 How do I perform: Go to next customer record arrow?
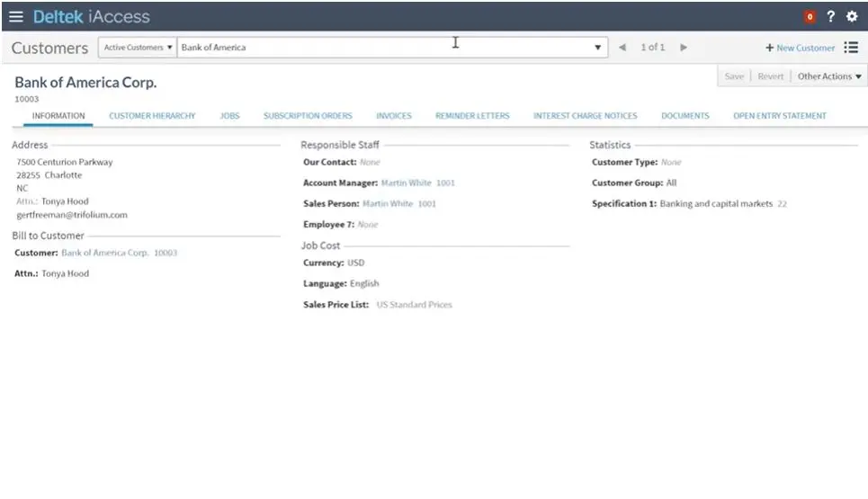point(684,48)
